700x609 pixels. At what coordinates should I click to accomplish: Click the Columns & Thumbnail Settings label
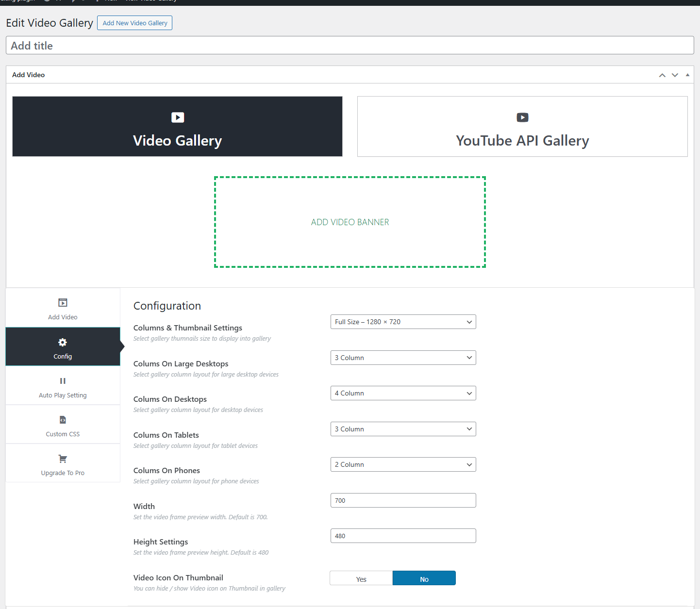(188, 328)
